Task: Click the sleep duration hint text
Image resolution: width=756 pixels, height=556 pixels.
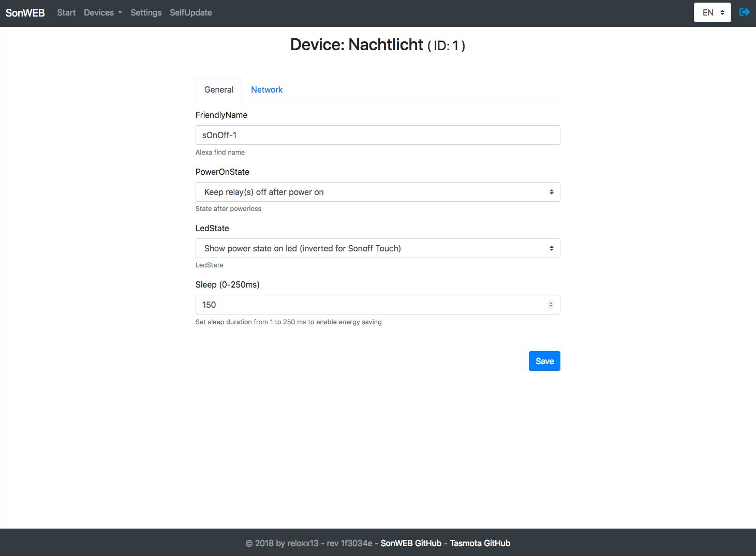Action: pyautogui.click(x=288, y=322)
